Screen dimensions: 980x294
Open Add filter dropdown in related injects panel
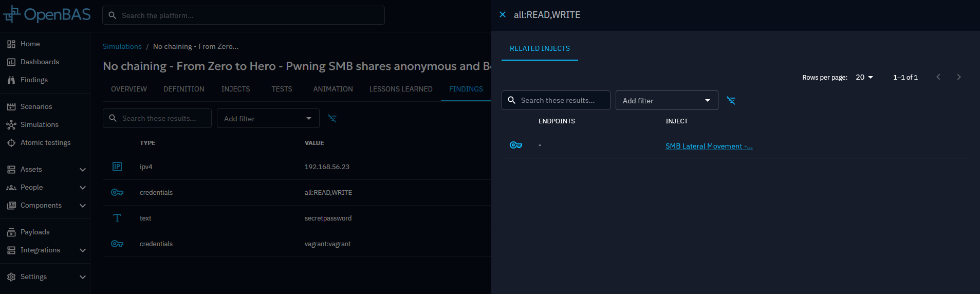tap(667, 101)
